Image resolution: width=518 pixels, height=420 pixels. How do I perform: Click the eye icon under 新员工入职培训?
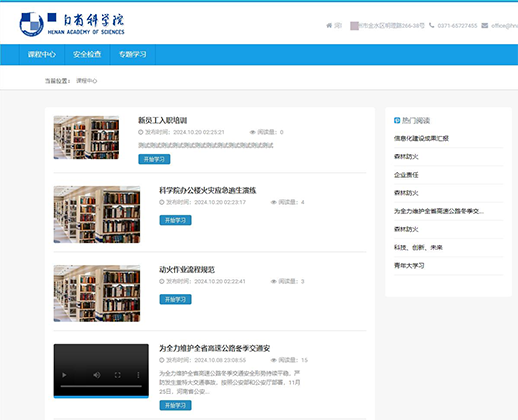253,132
